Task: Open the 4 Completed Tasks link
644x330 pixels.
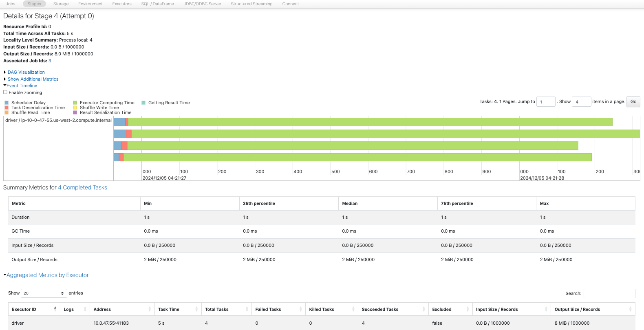Action: point(82,187)
